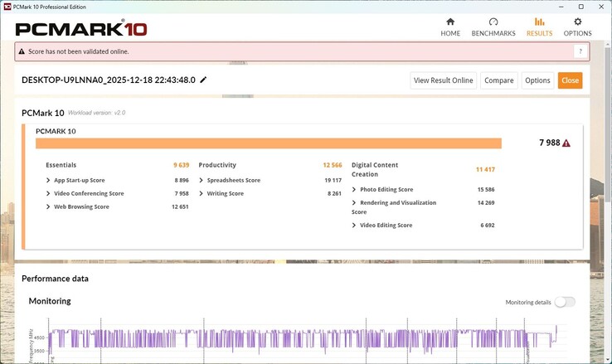Open Options via the gear icon
This screenshot has width=612, height=364.
[578, 22]
